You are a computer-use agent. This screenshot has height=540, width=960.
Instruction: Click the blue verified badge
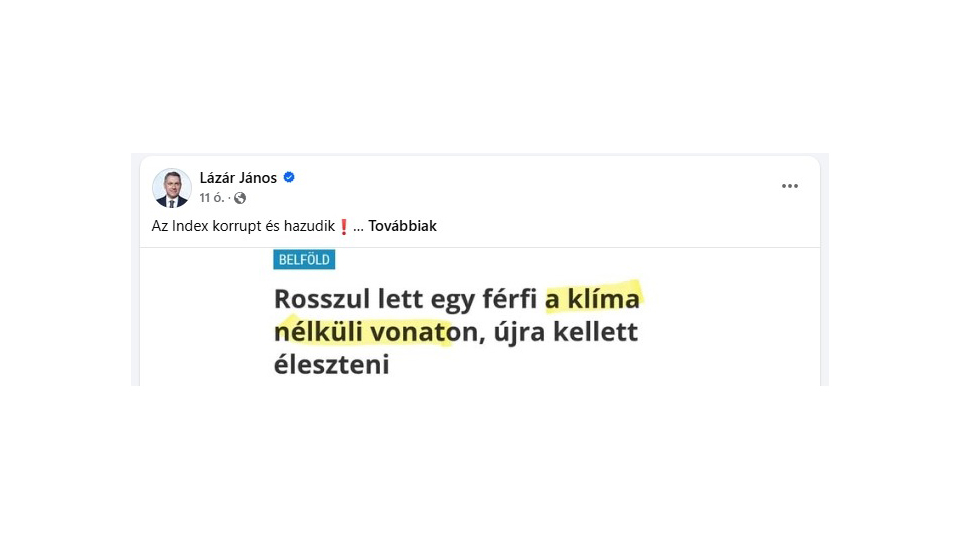click(x=289, y=178)
